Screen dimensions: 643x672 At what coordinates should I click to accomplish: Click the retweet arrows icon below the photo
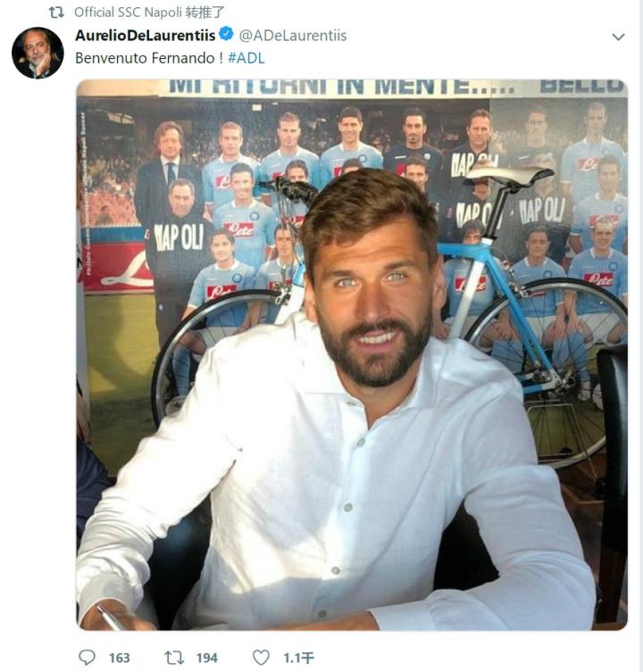coord(174,658)
